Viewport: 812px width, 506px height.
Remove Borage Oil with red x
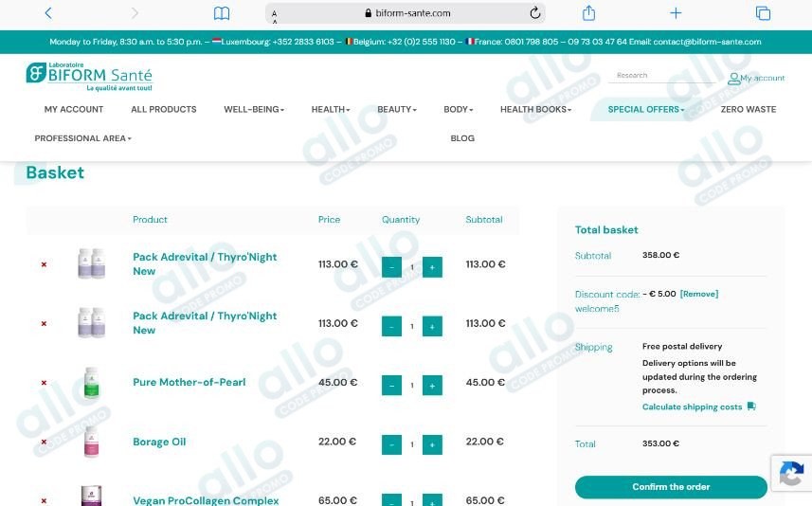coord(44,442)
